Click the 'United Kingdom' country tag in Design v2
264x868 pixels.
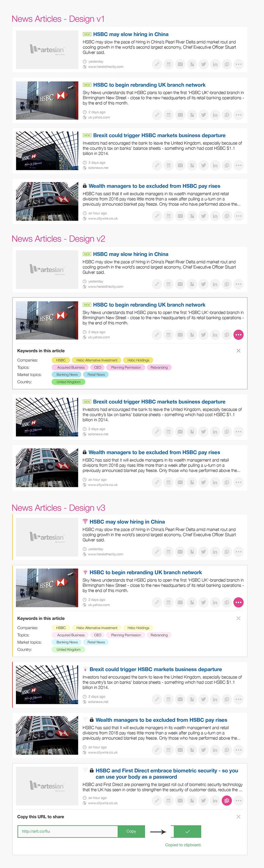click(x=68, y=382)
